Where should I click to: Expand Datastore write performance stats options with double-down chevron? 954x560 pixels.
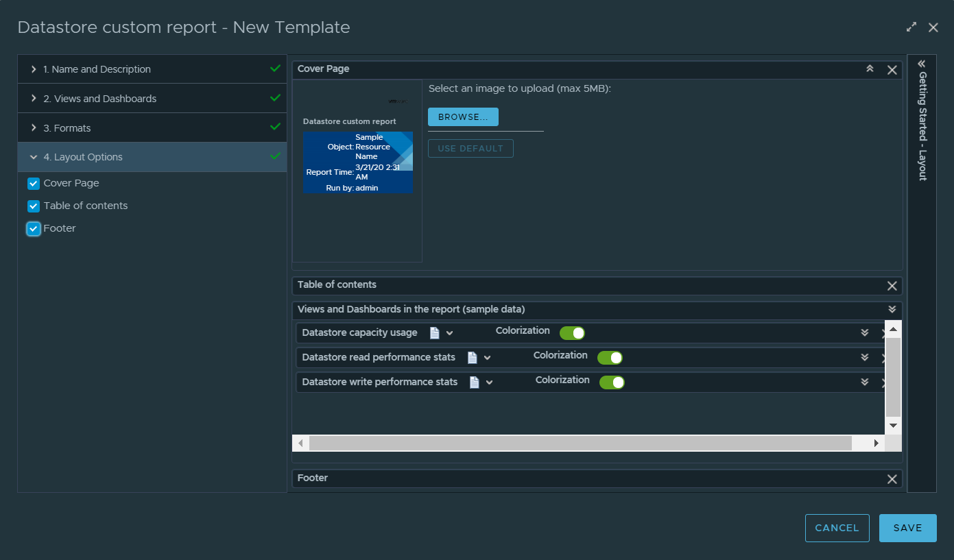coord(864,382)
